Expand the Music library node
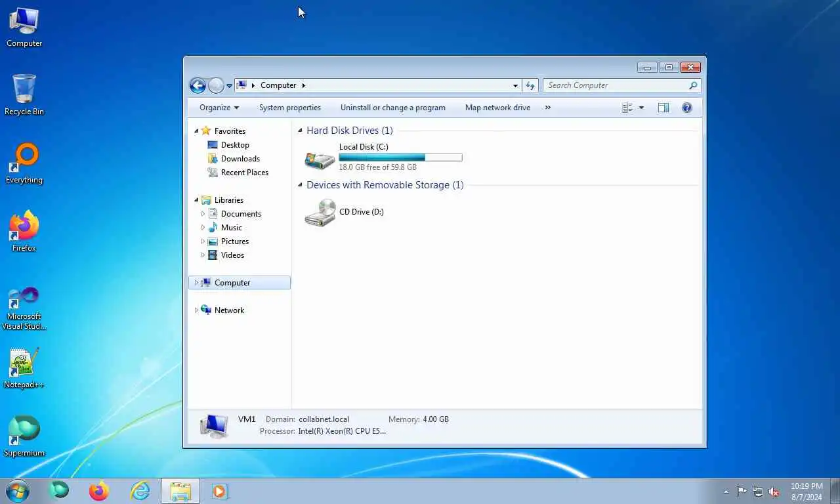The width and height of the screenshot is (840, 504). tap(203, 228)
